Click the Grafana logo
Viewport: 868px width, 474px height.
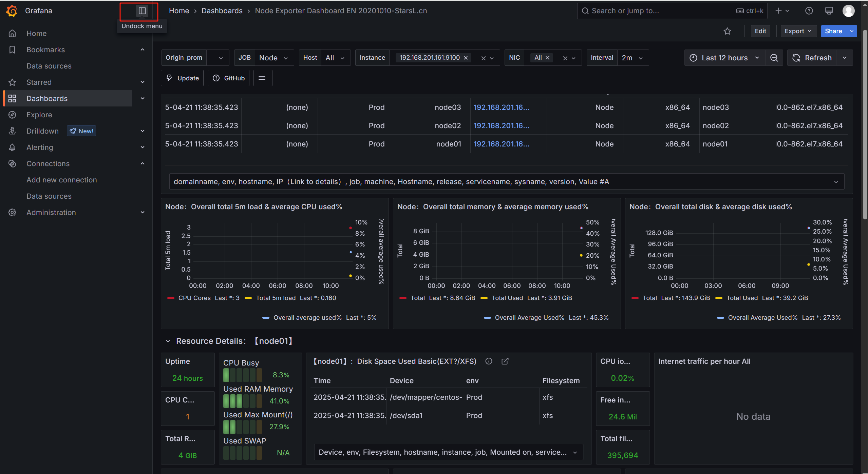pyautogui.click(x=12, y=11)
